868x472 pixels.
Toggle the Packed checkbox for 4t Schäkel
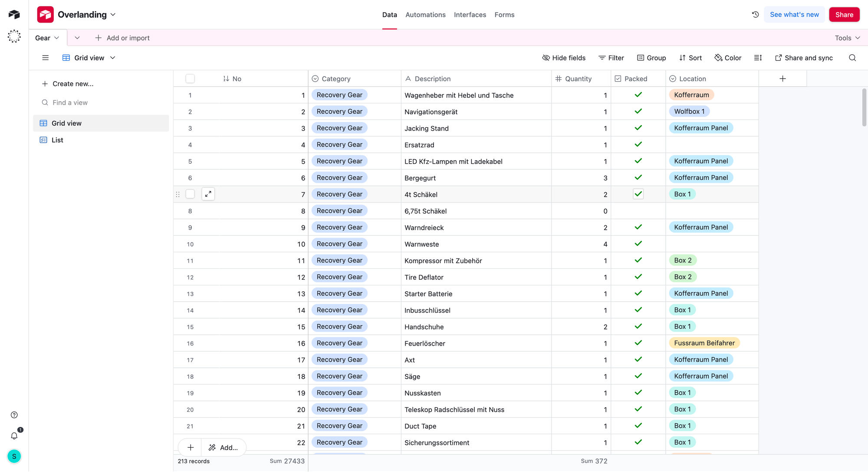638,194
